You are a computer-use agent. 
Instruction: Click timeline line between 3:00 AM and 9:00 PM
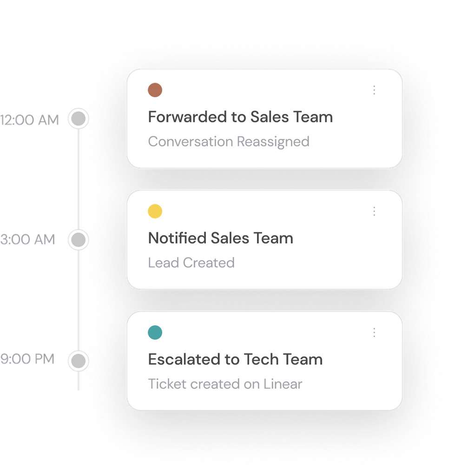tap(79, 300)
